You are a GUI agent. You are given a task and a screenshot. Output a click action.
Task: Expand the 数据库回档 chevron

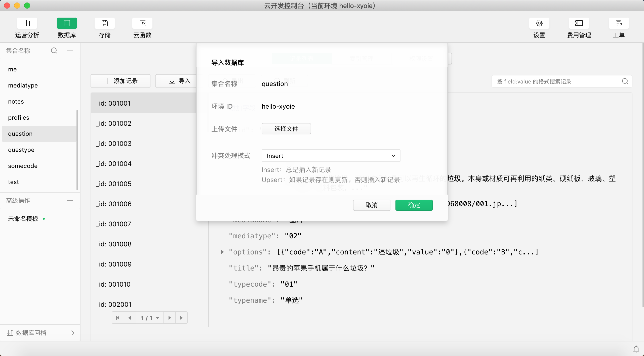[x=73, y=333]
